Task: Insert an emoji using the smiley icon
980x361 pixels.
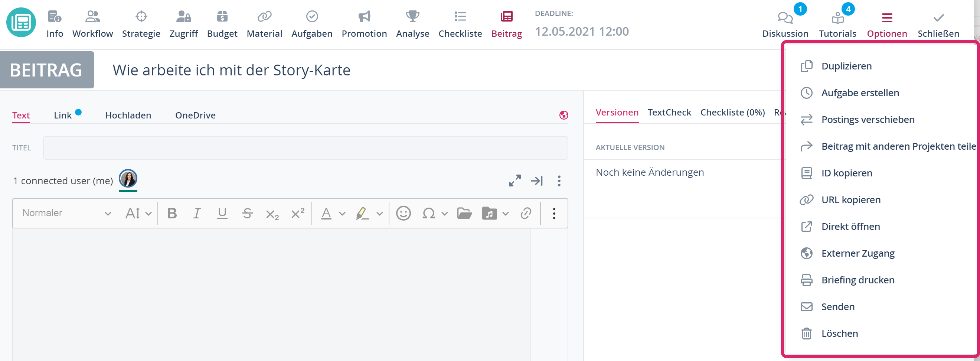Action: click(403, 213)
